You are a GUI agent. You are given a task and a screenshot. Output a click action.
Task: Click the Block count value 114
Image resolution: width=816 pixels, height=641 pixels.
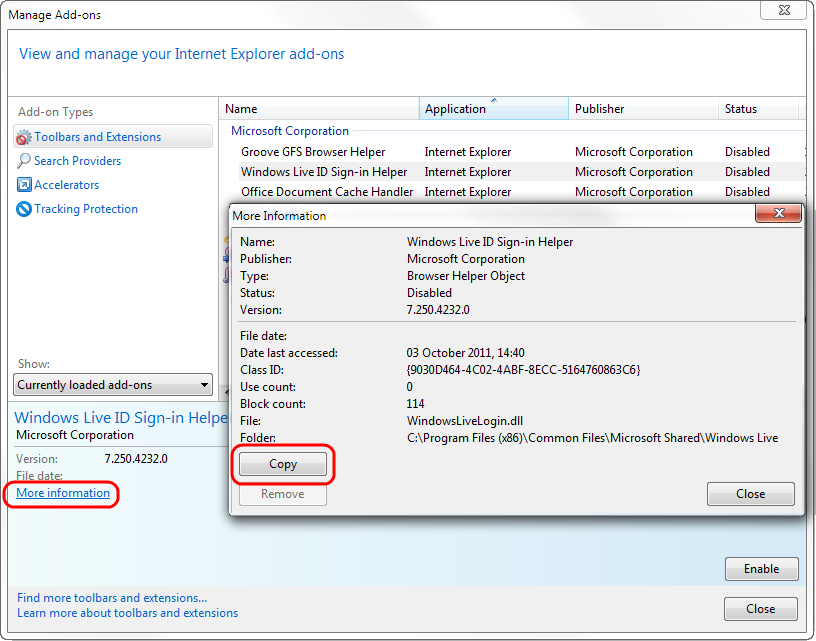tap(415, 404)
